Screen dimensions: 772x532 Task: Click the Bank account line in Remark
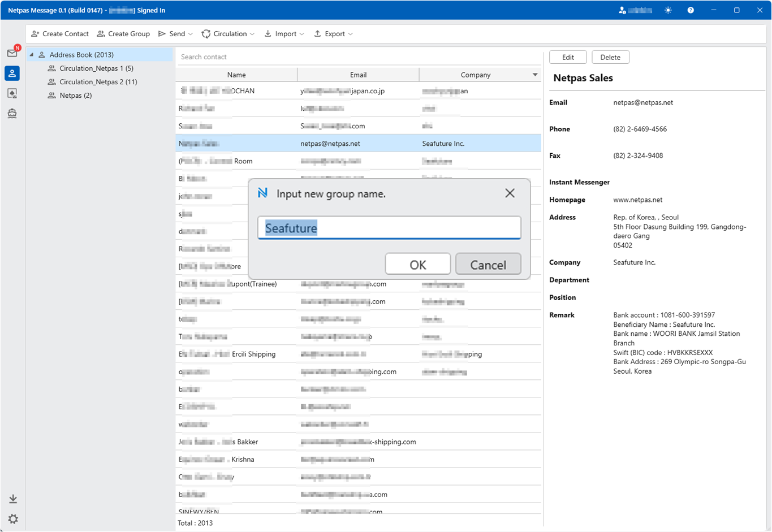pyautogui.click(x=664, y=315)
